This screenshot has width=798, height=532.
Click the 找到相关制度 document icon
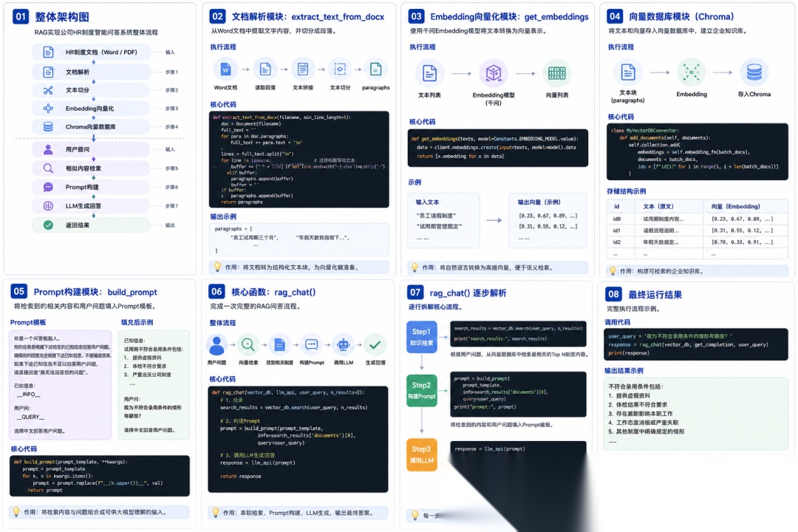pos(279,345)
